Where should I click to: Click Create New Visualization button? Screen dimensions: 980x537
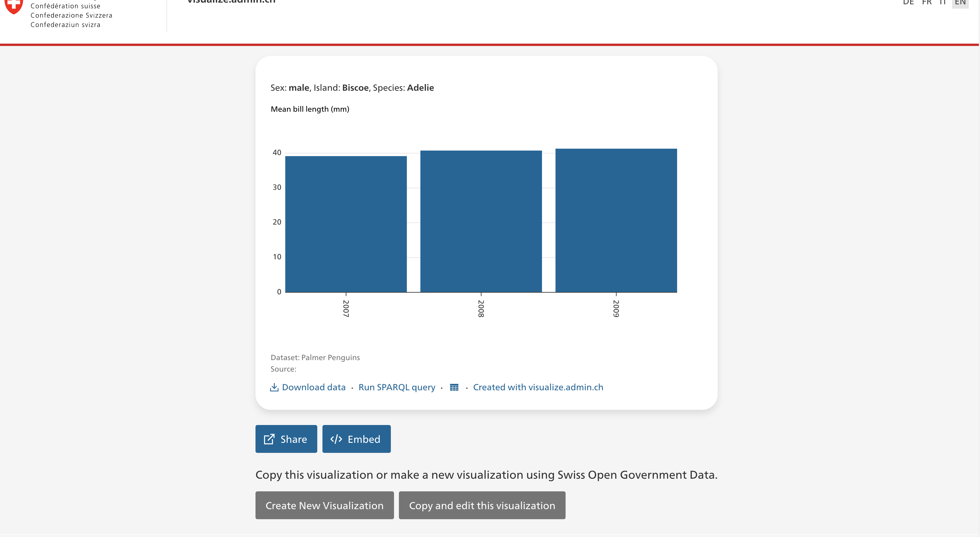(x=324, y=505)
